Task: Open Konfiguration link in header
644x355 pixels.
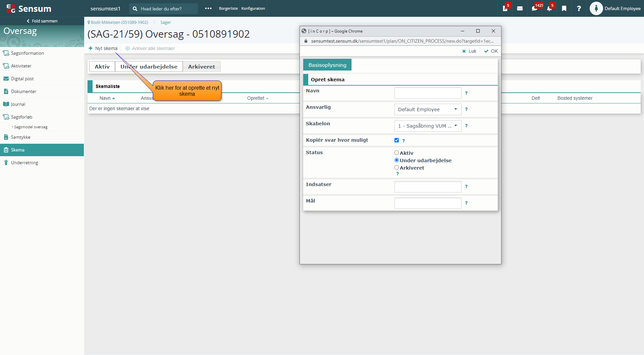Action: pos(253,8)
